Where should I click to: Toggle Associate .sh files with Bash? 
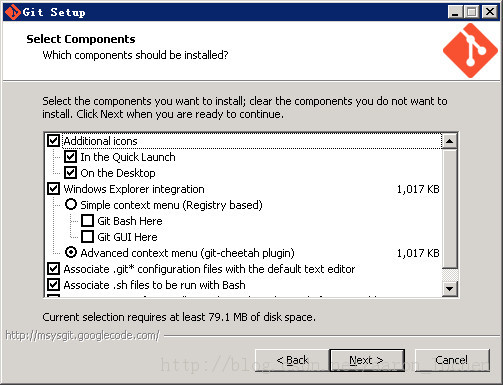pos(53,285)
